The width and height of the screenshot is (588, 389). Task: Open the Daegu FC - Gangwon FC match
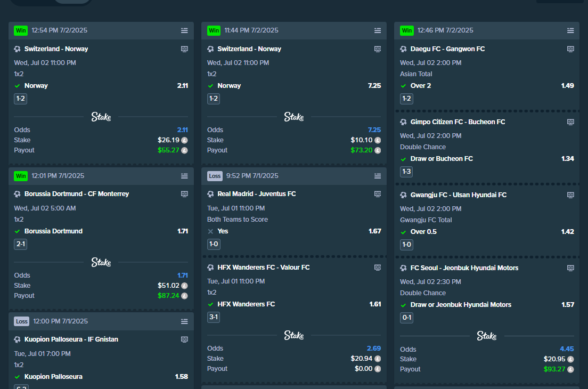click(x=447, y=49)
